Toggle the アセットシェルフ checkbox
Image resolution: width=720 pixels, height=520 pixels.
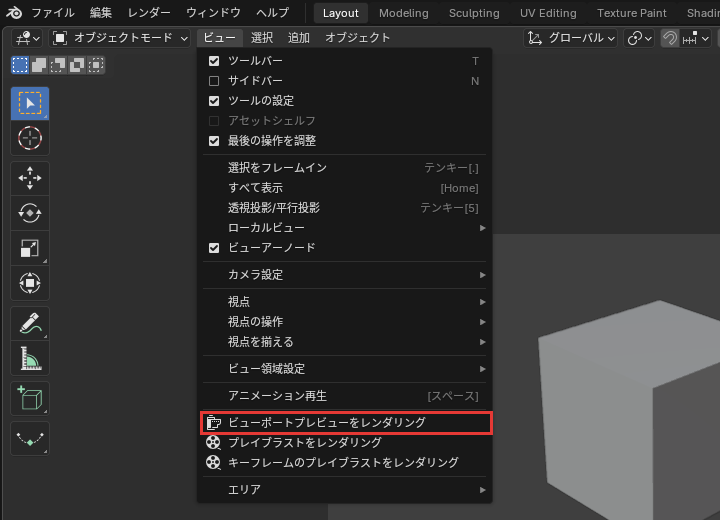(214, 121)
